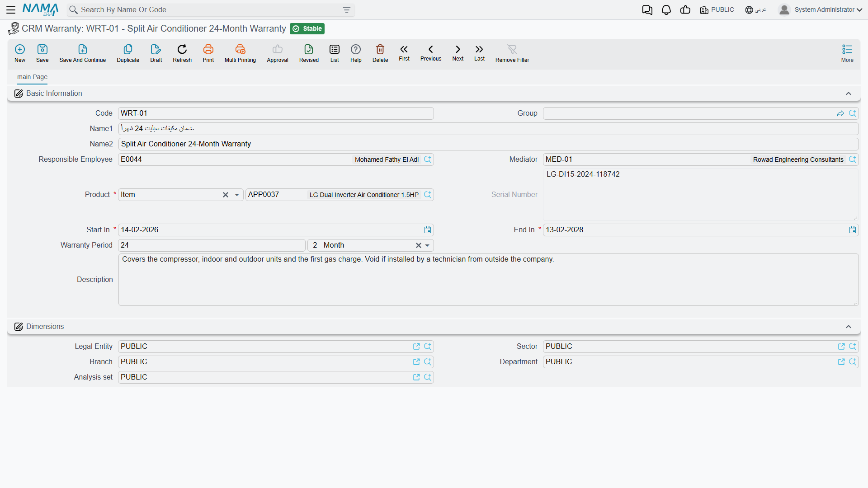Screen dimensions: 868x488
Task: Open Branch record link icon
Action: click(416, 362)
